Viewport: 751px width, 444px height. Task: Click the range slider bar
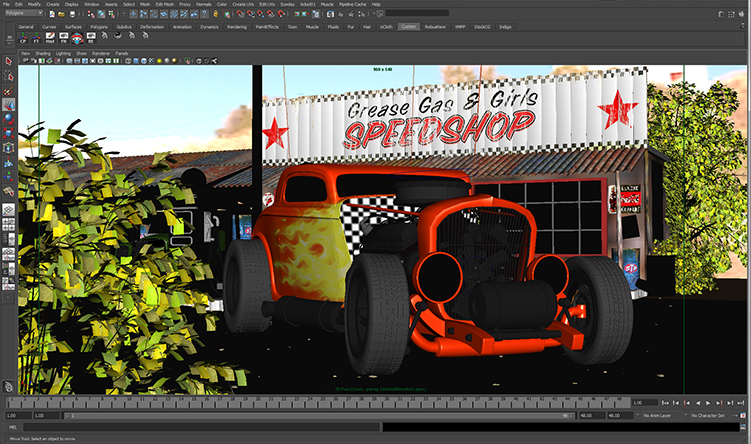(319, 416)
